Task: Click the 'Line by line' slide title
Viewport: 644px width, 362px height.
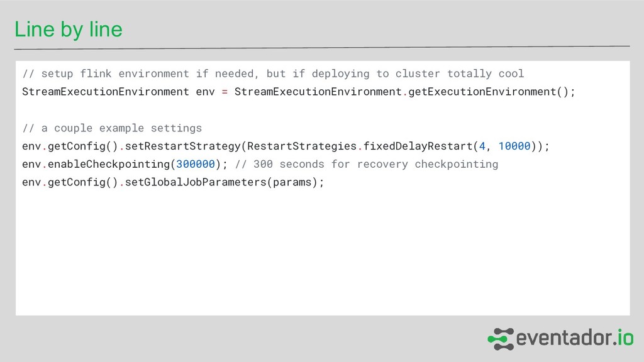Action: 69,30
